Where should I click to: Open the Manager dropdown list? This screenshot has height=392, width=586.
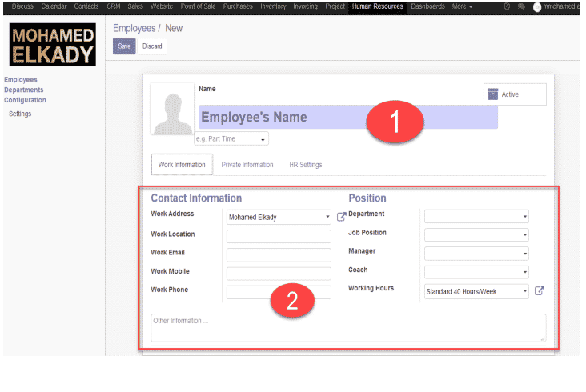pos(476,254)
